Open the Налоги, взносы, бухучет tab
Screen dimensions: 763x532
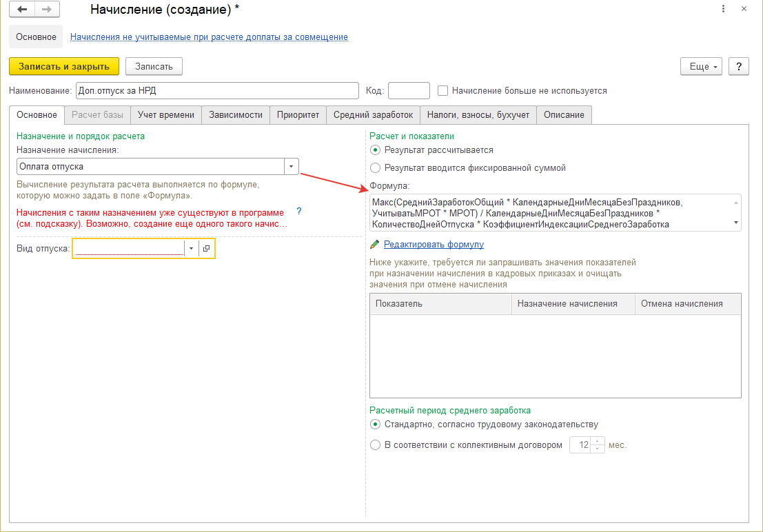click(x=478, y=115)
